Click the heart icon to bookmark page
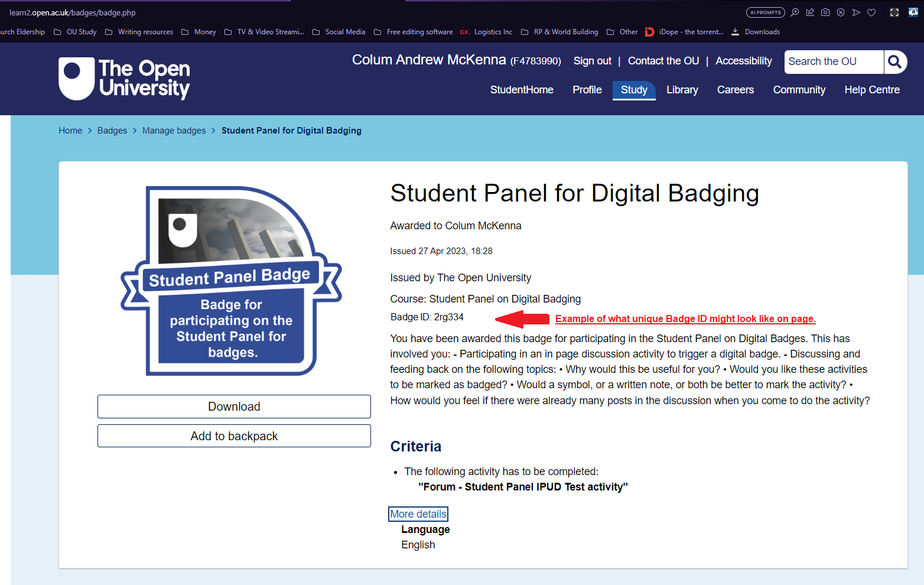 [x=871, y=12]
